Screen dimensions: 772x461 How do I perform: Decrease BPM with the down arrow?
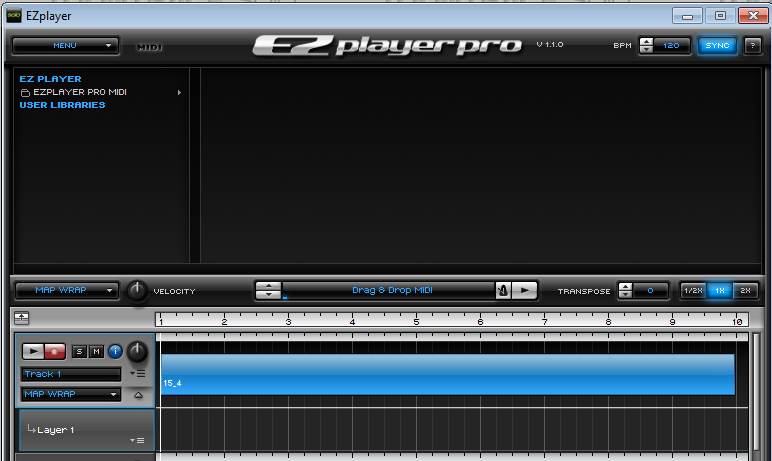click(x=646, y=49)
